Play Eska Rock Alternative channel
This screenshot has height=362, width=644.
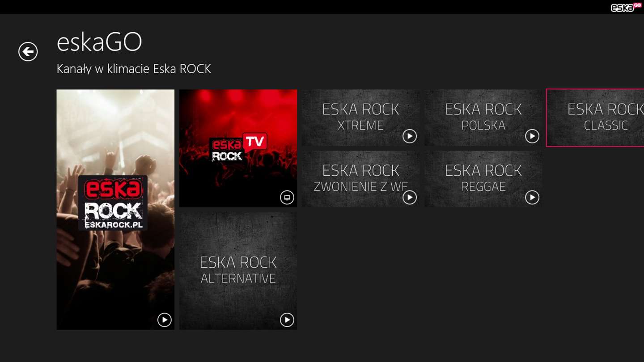click(x=287, y=320)
